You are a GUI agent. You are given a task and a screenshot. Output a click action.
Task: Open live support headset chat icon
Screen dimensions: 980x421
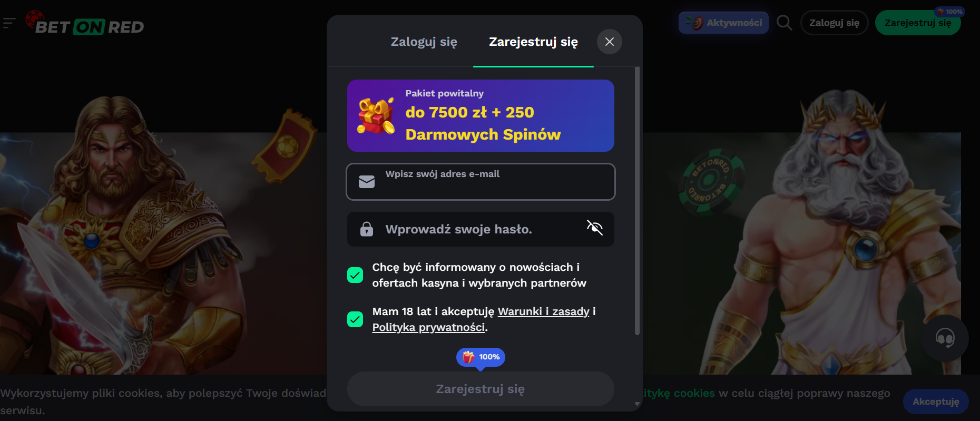[x=945, y=338]
